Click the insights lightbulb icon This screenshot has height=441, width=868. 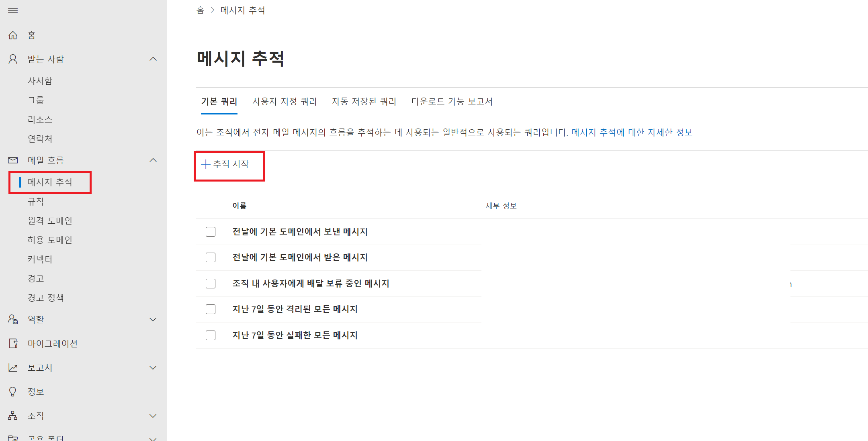13,392
